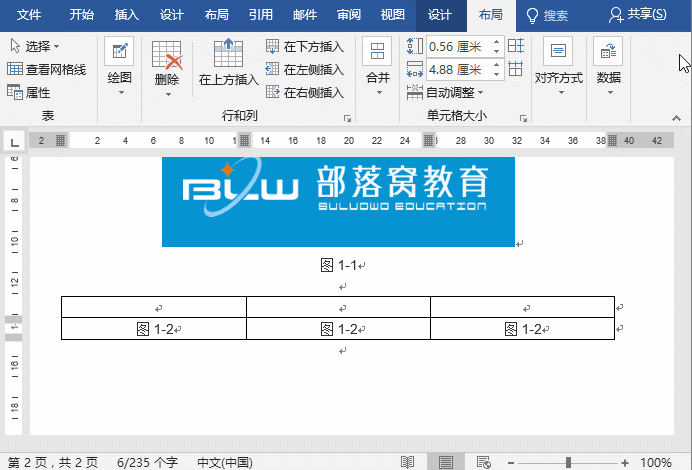Click the width field 4.88 厘米
This screenshot has height=470, width=692.
tap(458, 69)
